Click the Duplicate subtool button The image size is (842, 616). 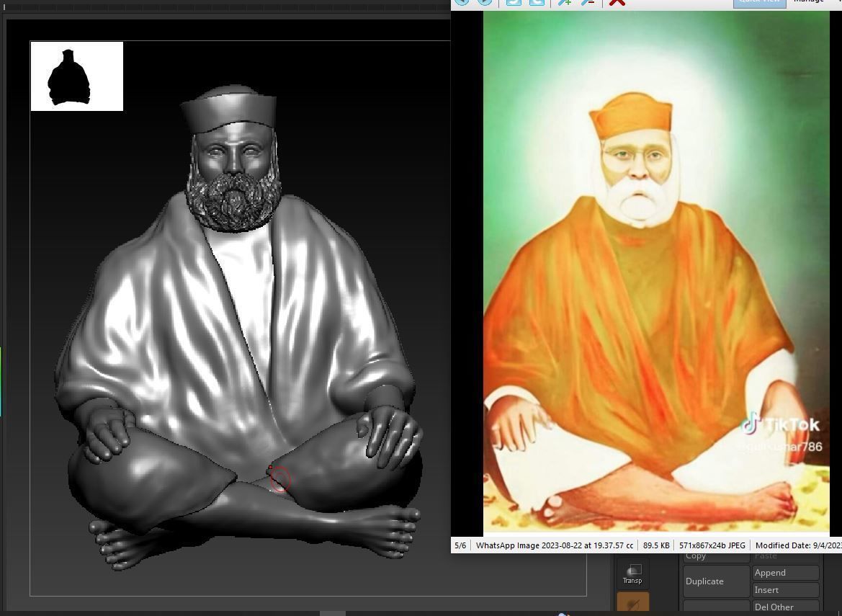tap(716, 581)
